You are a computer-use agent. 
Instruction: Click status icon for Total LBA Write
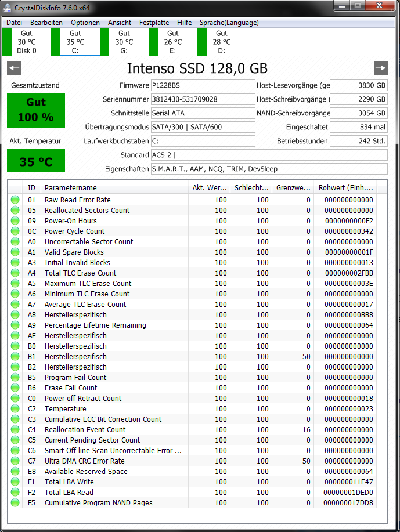(x=15, y=482)
